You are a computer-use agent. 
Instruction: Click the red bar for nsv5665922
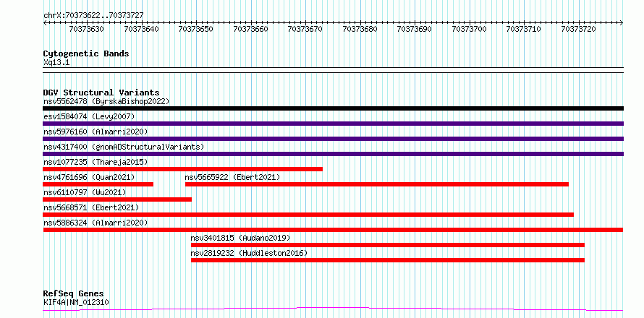(377, 184)
